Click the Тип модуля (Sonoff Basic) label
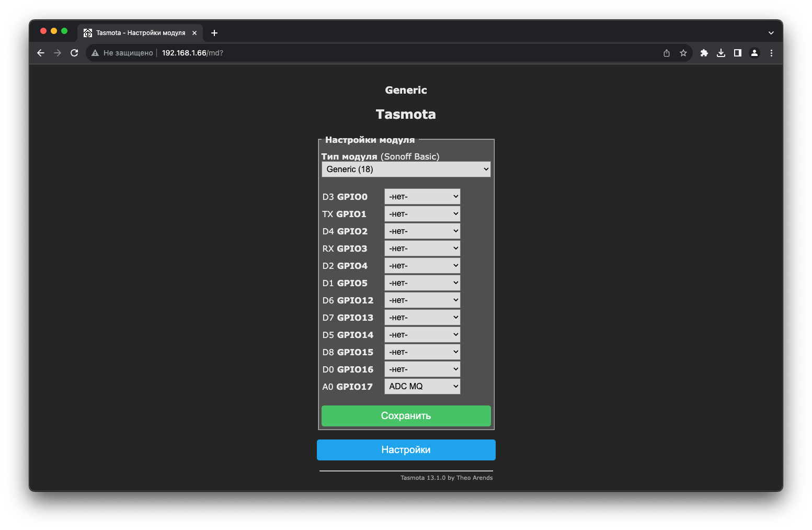 pyautogui.click(x=380, y=156)
